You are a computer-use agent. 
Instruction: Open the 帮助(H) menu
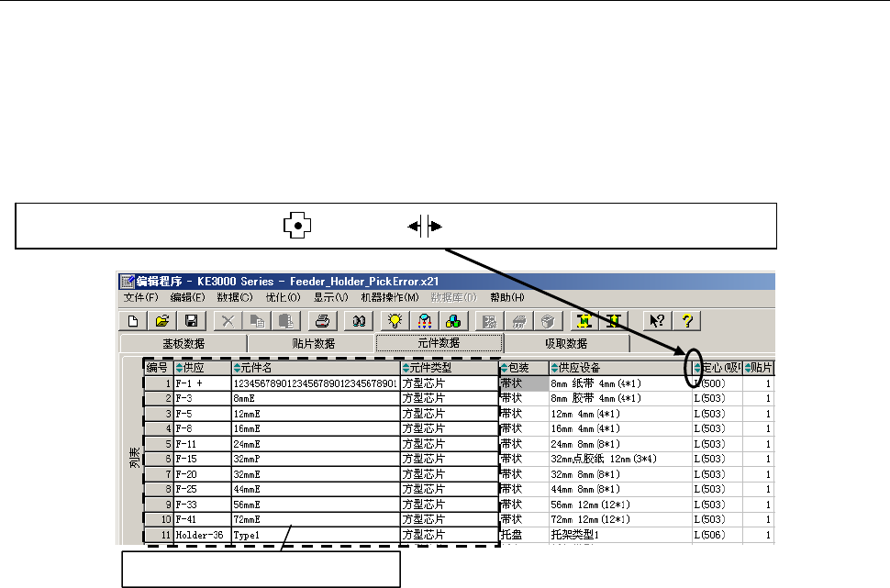point(507,297)
